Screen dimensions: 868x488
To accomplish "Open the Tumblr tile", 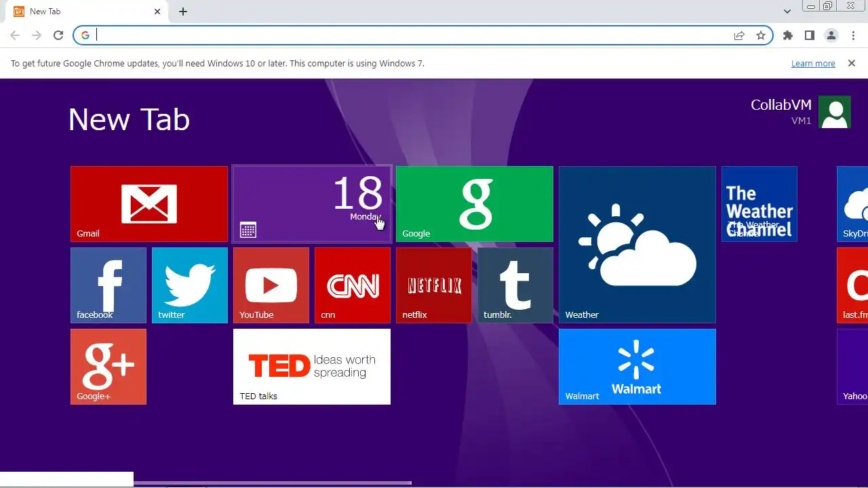I will pos(515,285).
